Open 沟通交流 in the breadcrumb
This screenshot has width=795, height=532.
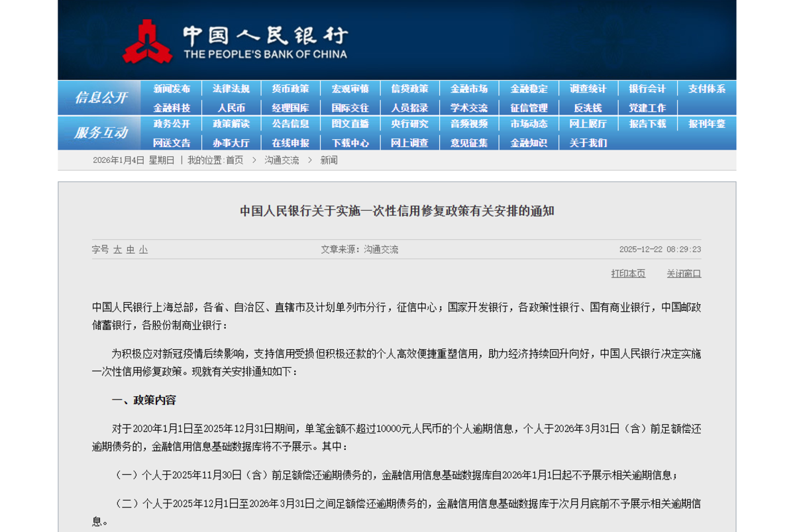point(282,160)
